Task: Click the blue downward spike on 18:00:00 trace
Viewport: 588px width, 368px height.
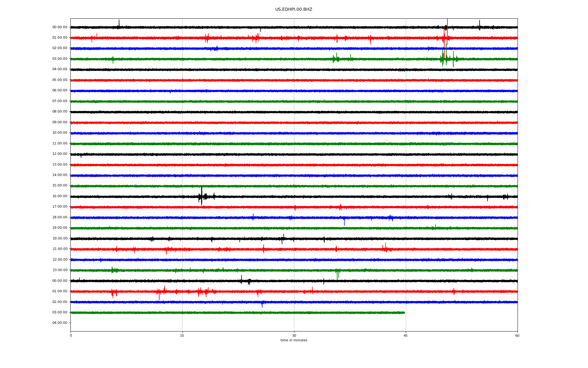Action: tap(344, 222)
